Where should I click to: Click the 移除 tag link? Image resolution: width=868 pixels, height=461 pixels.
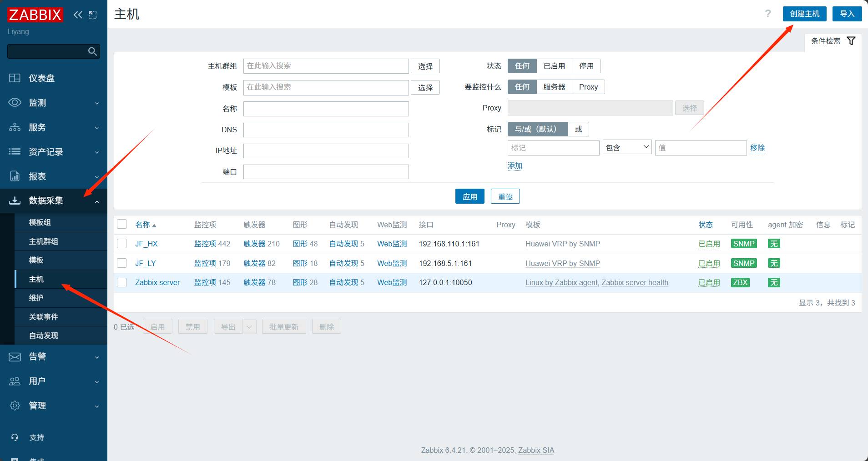tap(757, 148)
